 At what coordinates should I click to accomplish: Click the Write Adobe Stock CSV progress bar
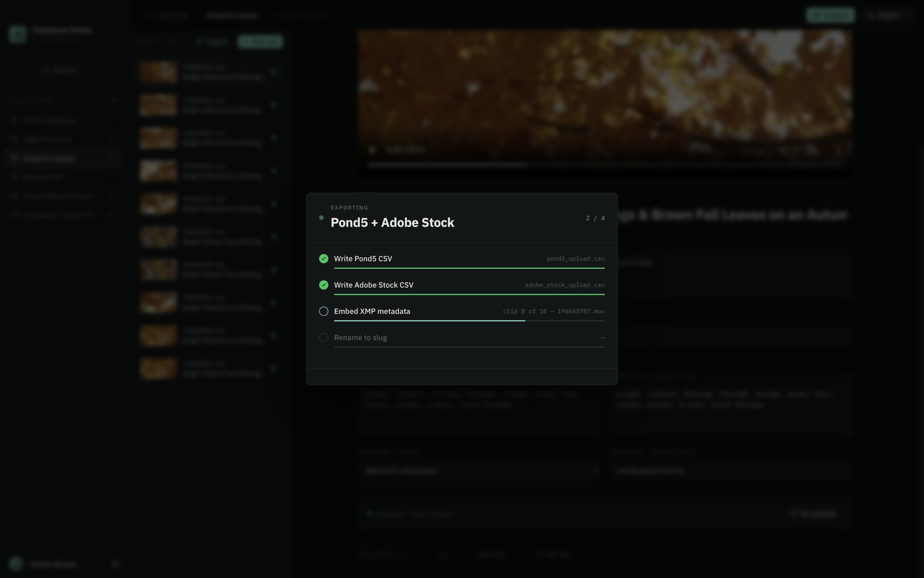(x=469, y=295)
